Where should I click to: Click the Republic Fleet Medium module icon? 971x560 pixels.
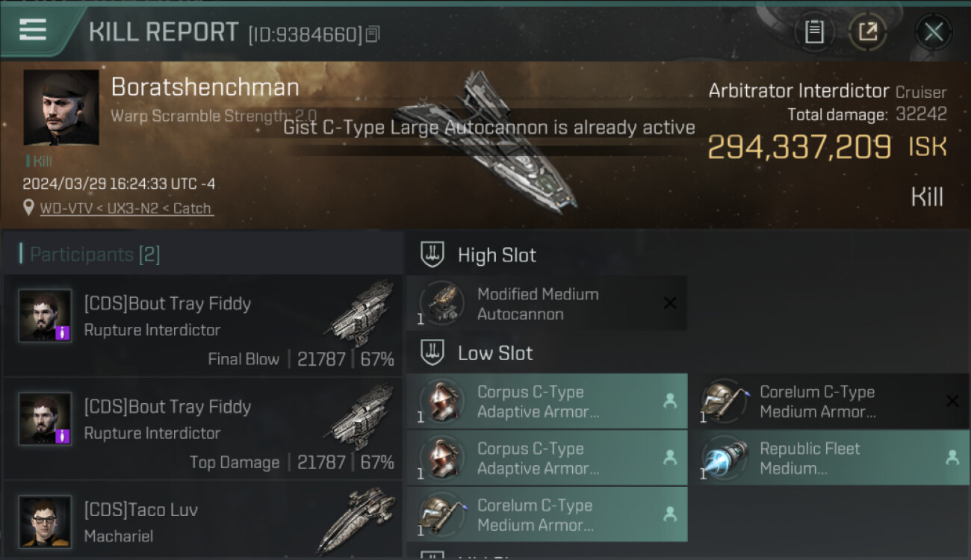[726, 458]
